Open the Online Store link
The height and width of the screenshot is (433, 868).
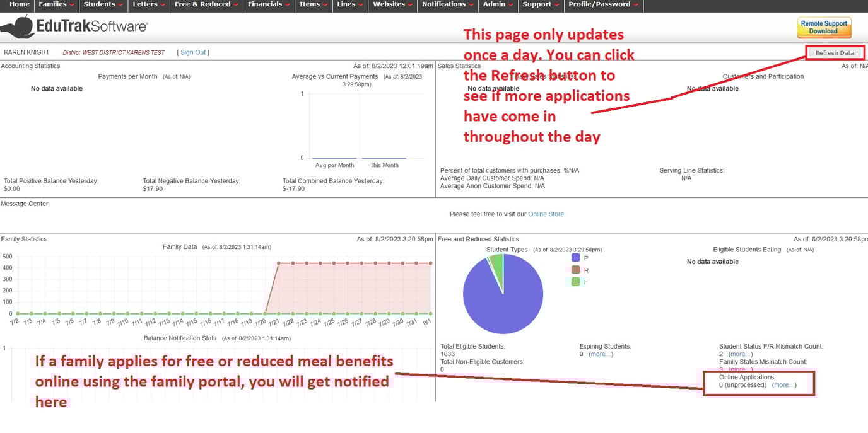[546, 214]
